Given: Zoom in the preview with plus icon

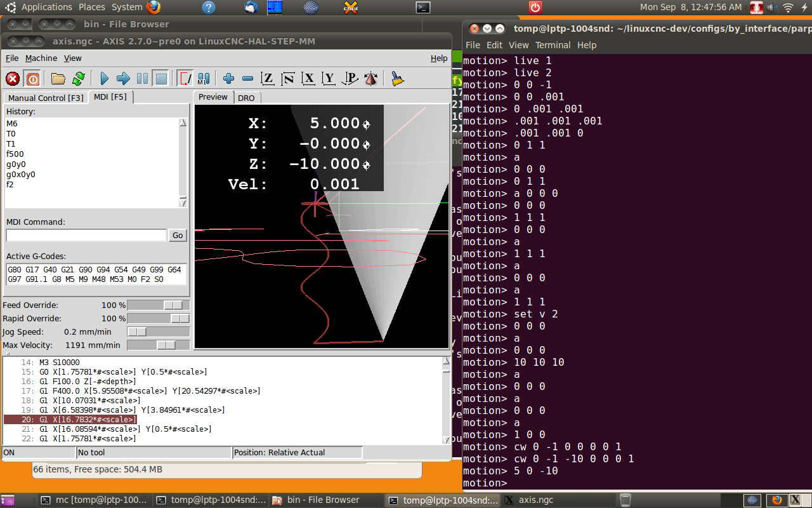Looking at the screenshot, I should [229, 79].
